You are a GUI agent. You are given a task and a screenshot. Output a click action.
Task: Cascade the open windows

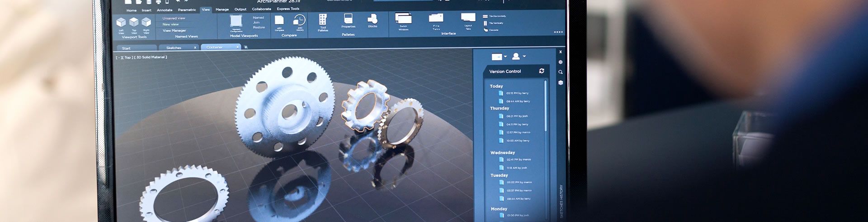click(x=491, y=30)
